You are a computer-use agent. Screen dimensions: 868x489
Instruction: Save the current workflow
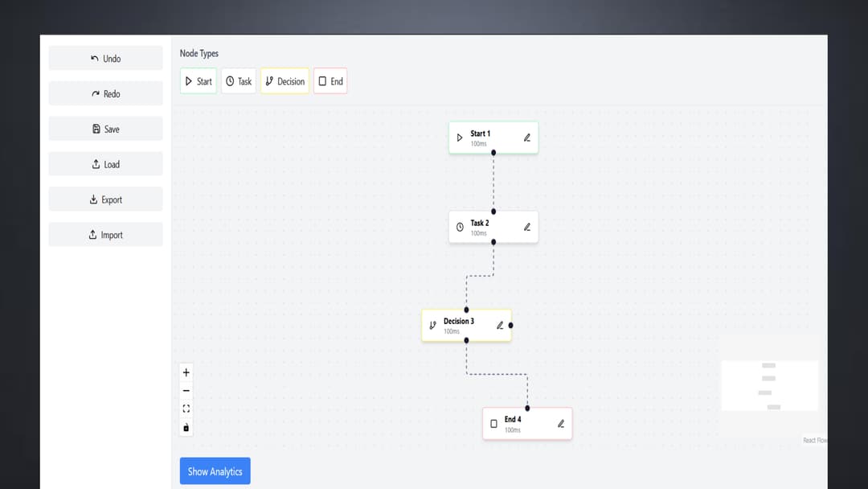(105, 128)
